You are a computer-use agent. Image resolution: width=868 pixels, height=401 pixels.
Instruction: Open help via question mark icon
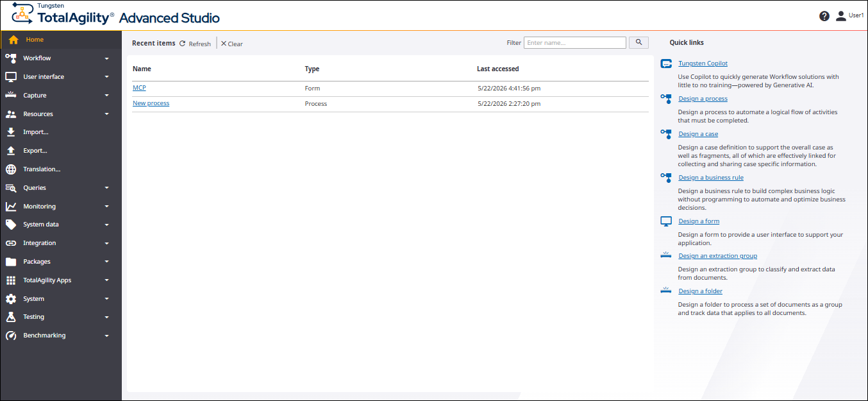coord(824,16)
